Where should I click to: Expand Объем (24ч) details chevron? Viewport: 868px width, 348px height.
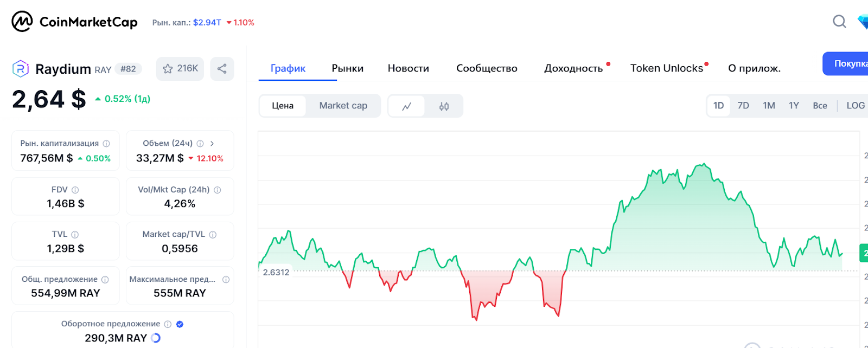[212, 144]
